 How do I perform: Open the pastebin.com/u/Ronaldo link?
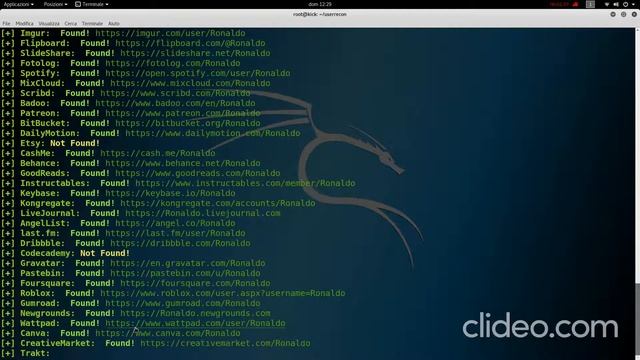click(x=185, y=273)
